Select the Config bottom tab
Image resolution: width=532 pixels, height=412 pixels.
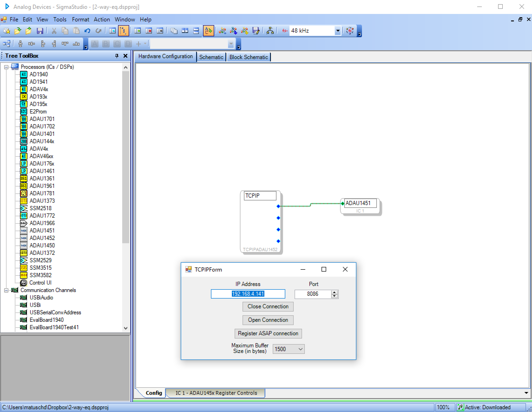[154, 393]
